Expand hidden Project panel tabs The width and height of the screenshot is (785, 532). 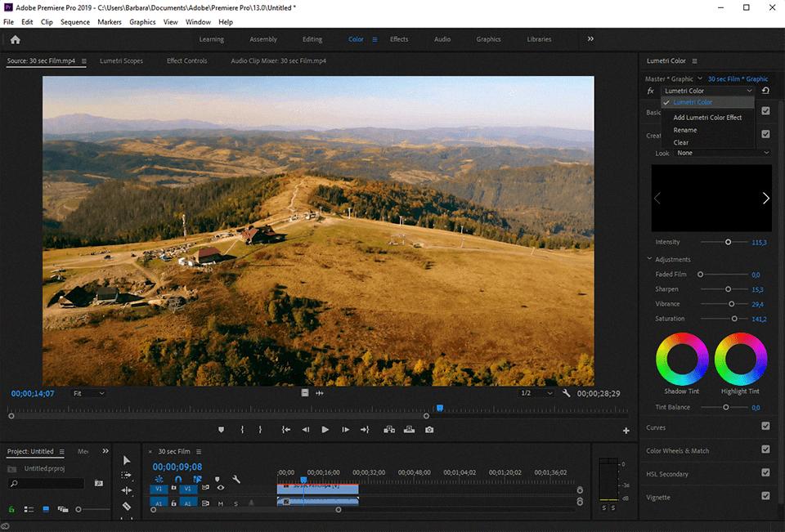(x=105, y=451)
